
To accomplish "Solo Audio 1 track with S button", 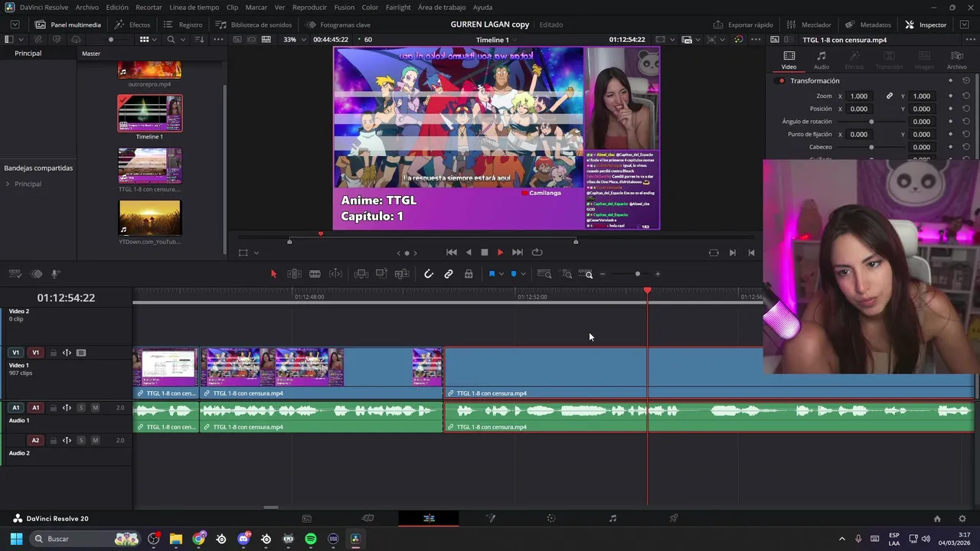I will tap(81, 408).
